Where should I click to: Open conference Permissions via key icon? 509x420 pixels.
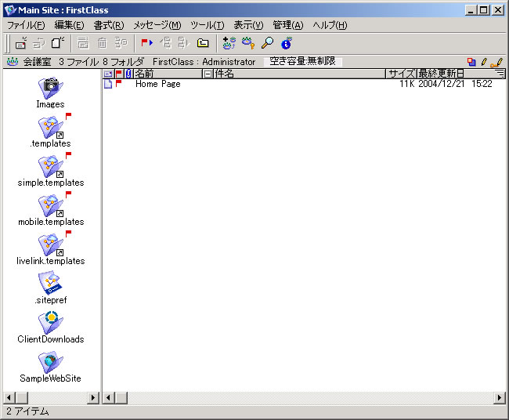tap(248, 43)
